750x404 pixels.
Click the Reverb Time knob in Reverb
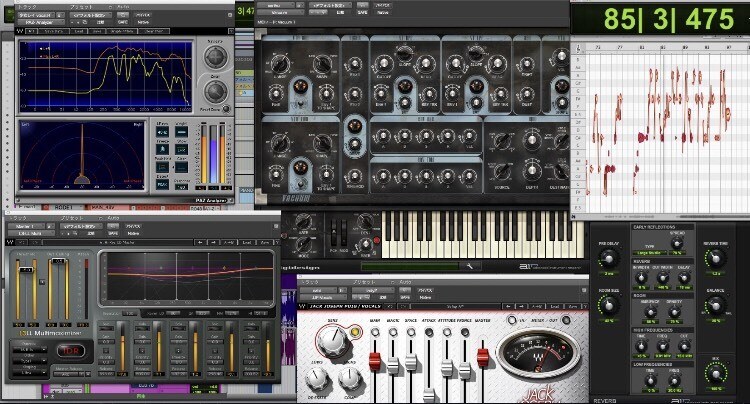tap(716, 259)
